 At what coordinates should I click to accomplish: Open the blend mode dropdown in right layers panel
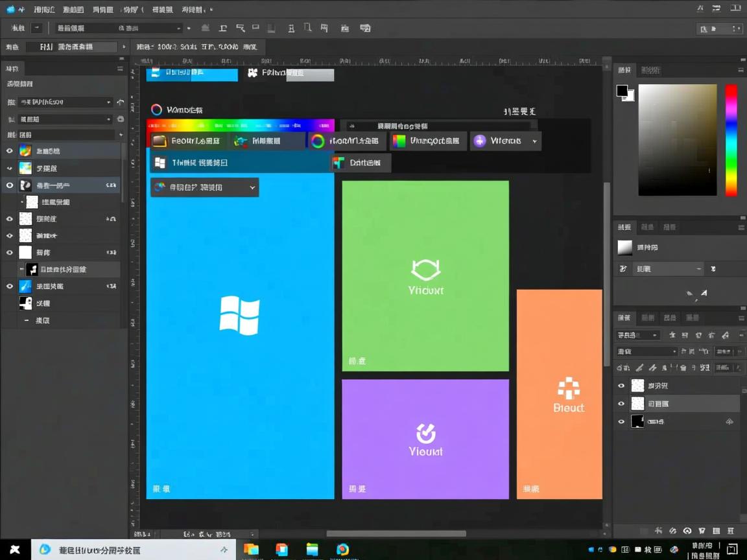pyautogui.click(x=646, y=351)
